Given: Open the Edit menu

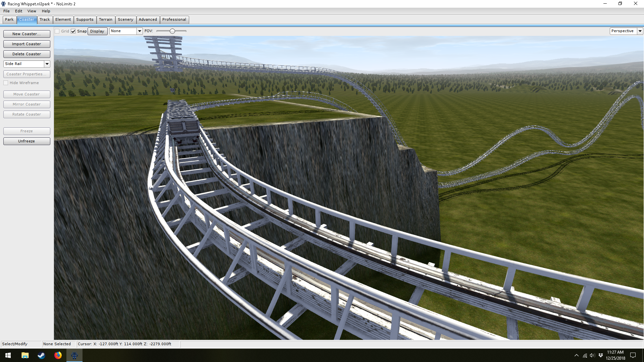Looking at the screenshot, I should point(18,11).
